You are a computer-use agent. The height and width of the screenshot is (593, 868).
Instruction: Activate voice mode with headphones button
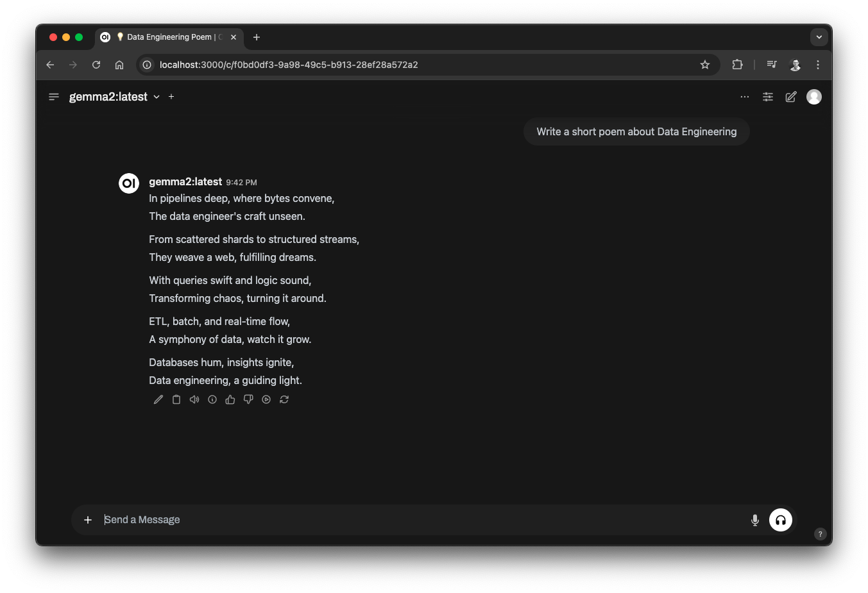pos(780,520)
